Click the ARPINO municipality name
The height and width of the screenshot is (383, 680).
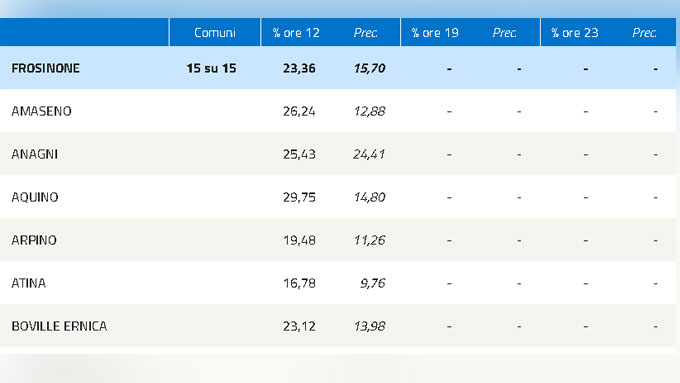click(x=34, y=240)
